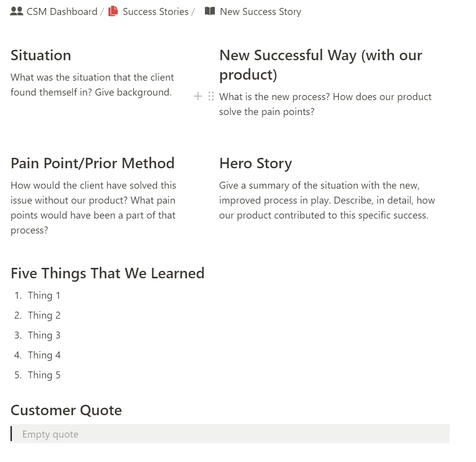Click the Customer Quote heading
This screenshot has height=462, width=476.
click(x=66, y=410)
